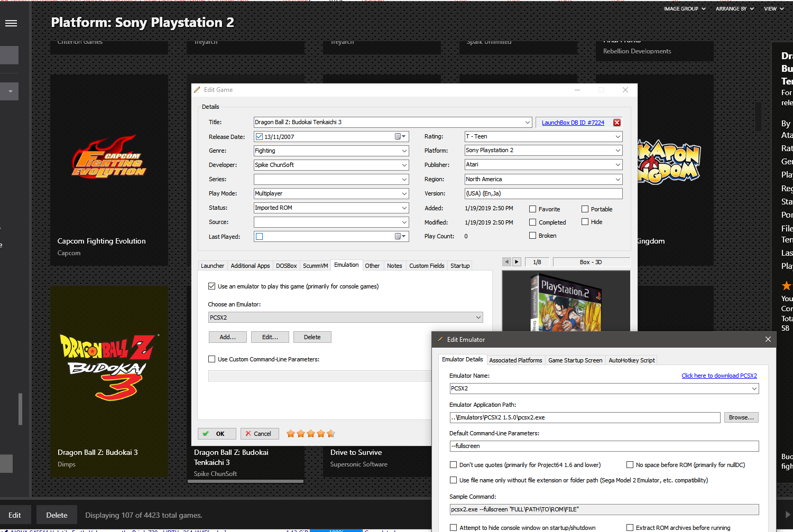
Task: Cancel the Edit Game dialog
Action: pyautogui.click(x=260, y=434)
